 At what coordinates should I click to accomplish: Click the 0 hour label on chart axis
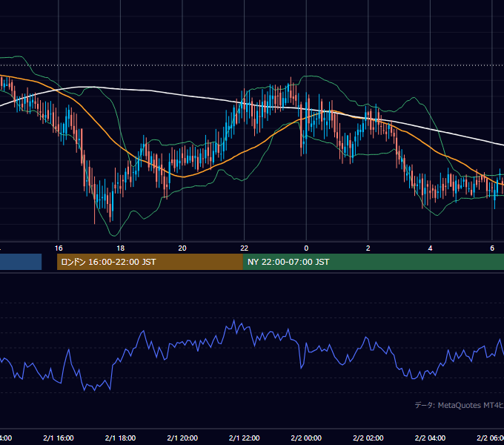coord(306,248)
